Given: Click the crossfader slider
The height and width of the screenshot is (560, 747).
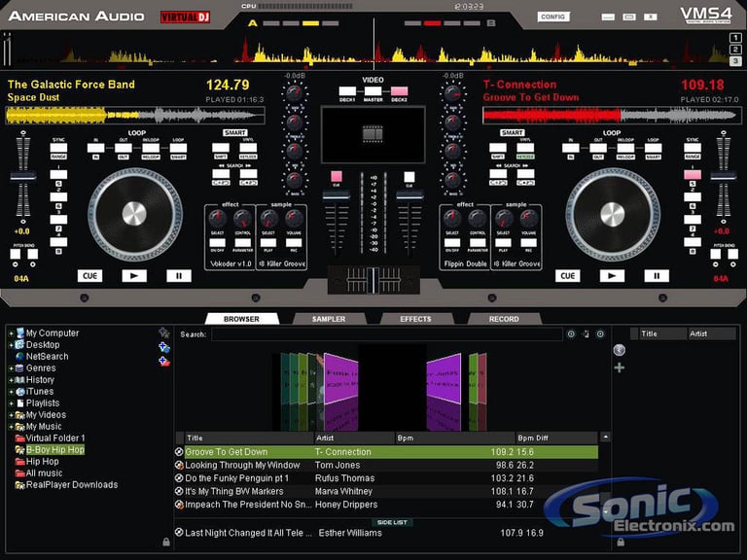Looking at the screenshot, I should tap(373, 280).
